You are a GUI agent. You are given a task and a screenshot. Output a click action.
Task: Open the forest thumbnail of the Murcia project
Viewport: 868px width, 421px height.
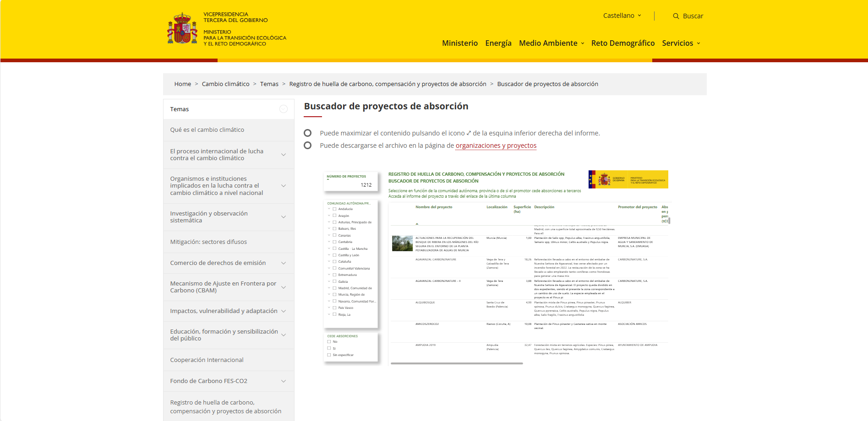coord(402,244)
